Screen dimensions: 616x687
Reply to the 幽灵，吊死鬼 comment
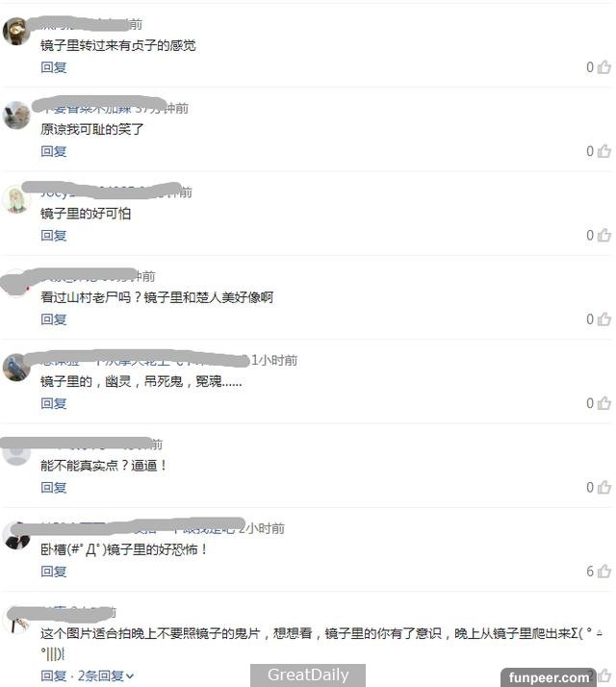coord(54,403)
